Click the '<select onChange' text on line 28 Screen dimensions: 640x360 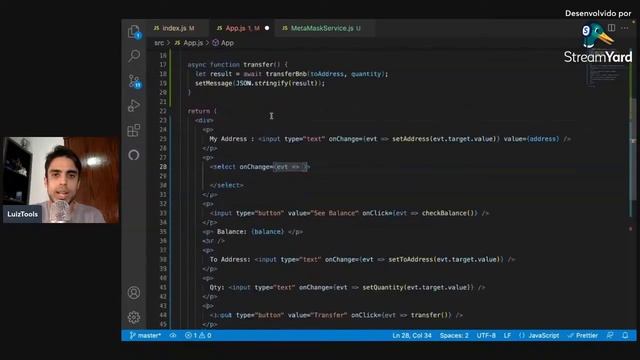(241, 167)
